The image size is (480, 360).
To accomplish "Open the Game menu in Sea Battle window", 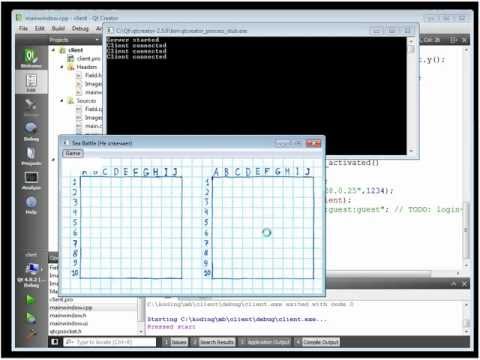I will click(73, 153).
